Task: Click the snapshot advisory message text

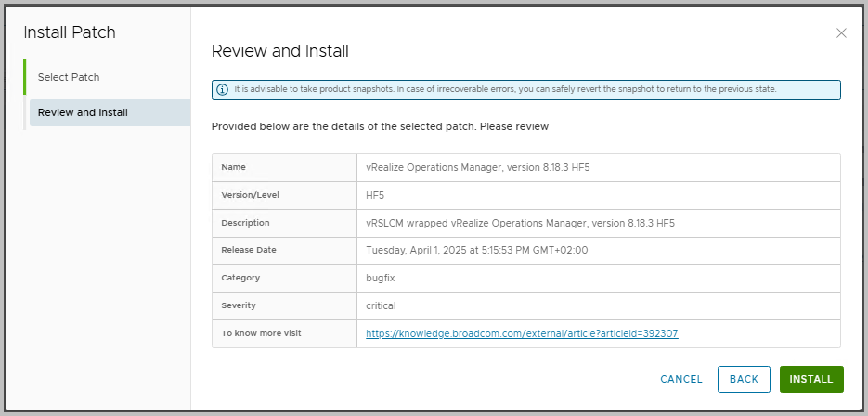Action: [505, 89]
